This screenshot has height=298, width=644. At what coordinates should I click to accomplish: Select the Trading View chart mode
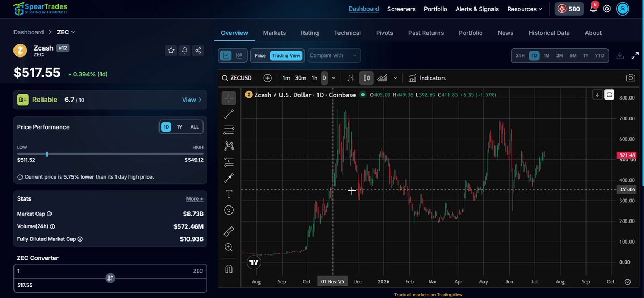click(x=286, y=55)
